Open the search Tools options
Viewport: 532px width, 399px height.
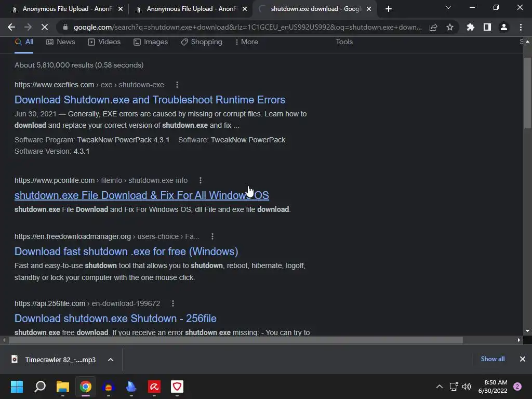344,42
